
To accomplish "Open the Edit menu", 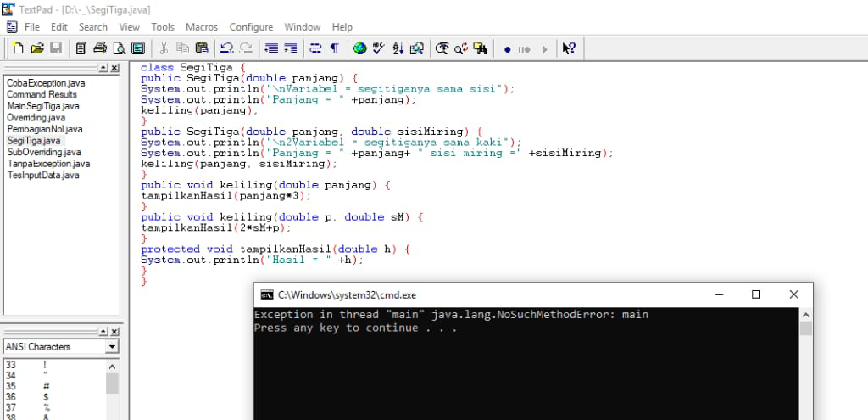I will [x=59, y=26].
